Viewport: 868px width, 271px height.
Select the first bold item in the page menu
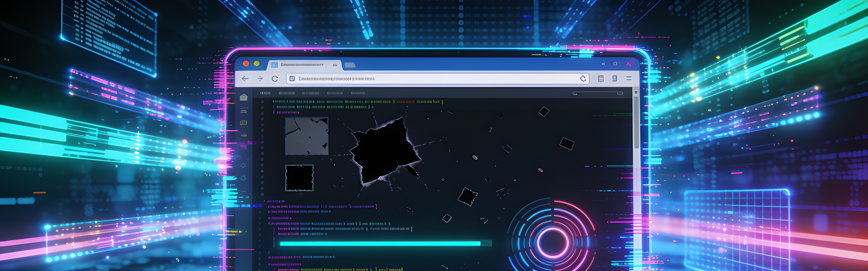[265, 93]
